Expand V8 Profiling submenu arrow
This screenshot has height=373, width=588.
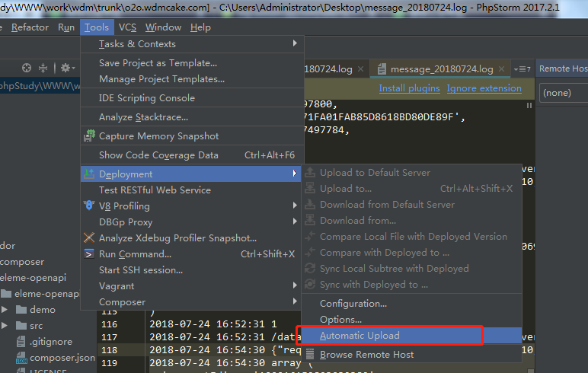(x=295, y=206)
